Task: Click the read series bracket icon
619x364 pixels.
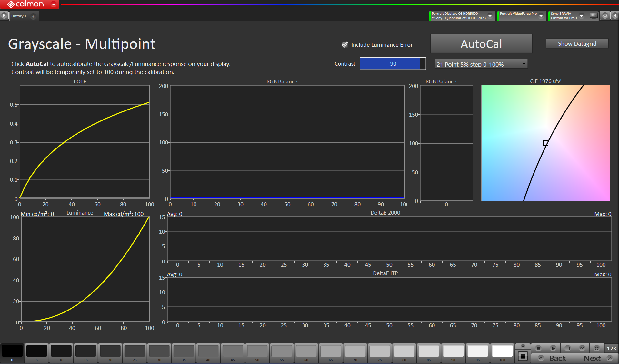Action: pyautogui.click(x=568, y=348)
